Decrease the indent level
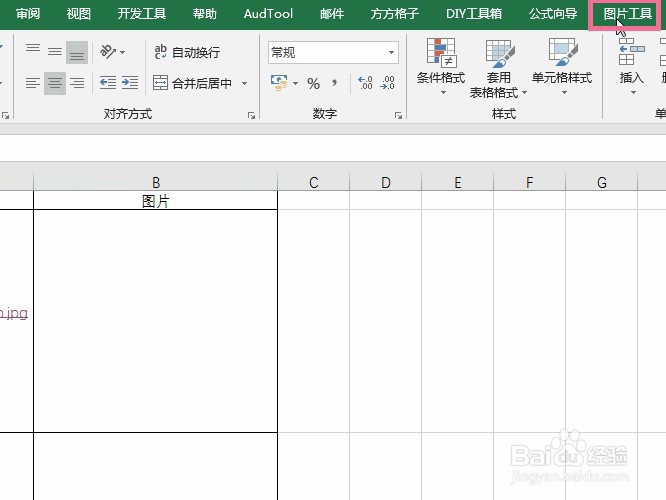The width and height of the screenshot is (666, 500). click(108, 83)
